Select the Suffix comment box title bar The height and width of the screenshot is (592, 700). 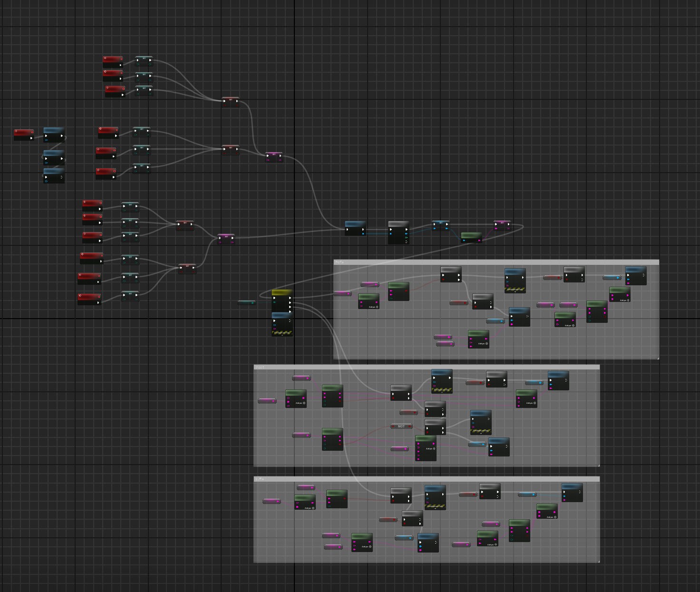(427, 479)
